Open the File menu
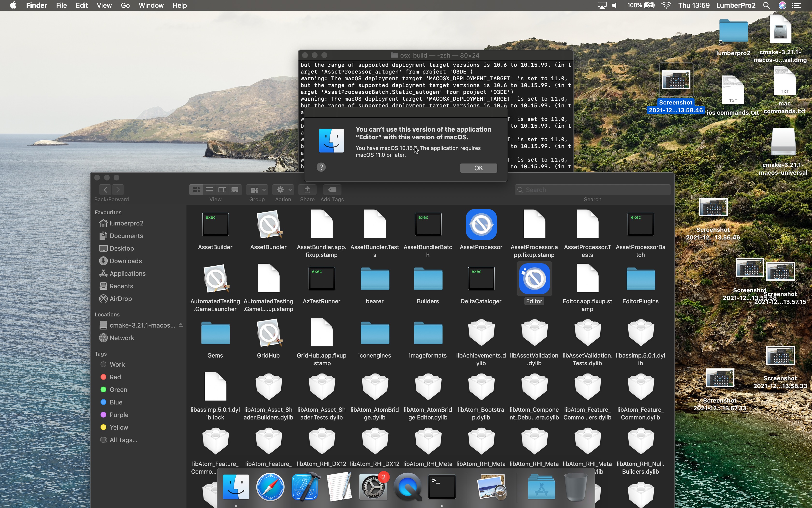812x508 pixels. pyautogui.click(x=61, y=5)
